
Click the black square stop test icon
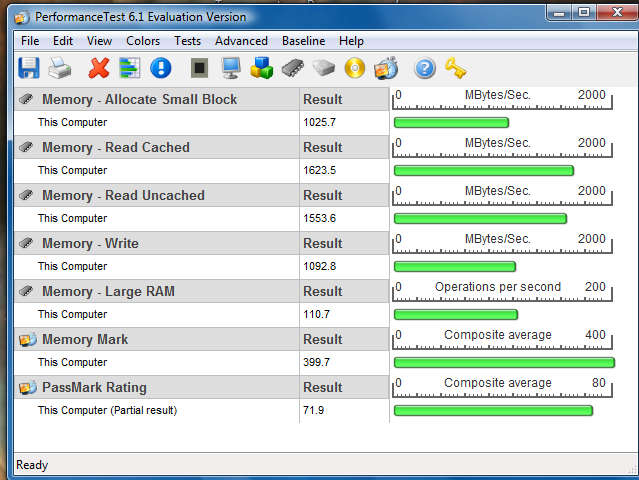[x=199, y=68]
